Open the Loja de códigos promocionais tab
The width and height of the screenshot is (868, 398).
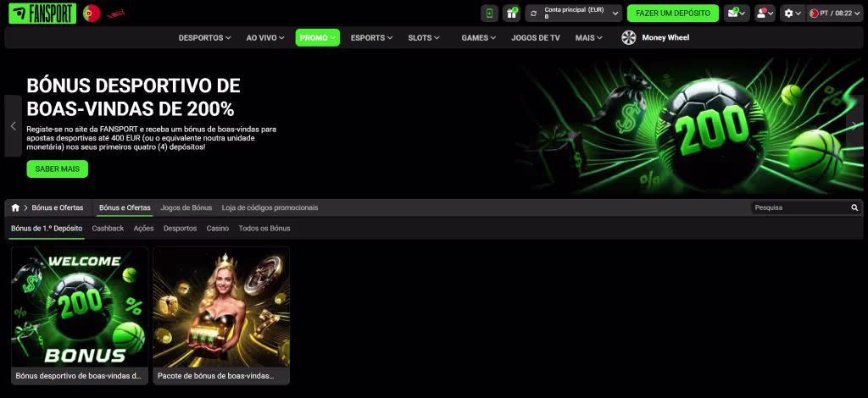point(270,207)
